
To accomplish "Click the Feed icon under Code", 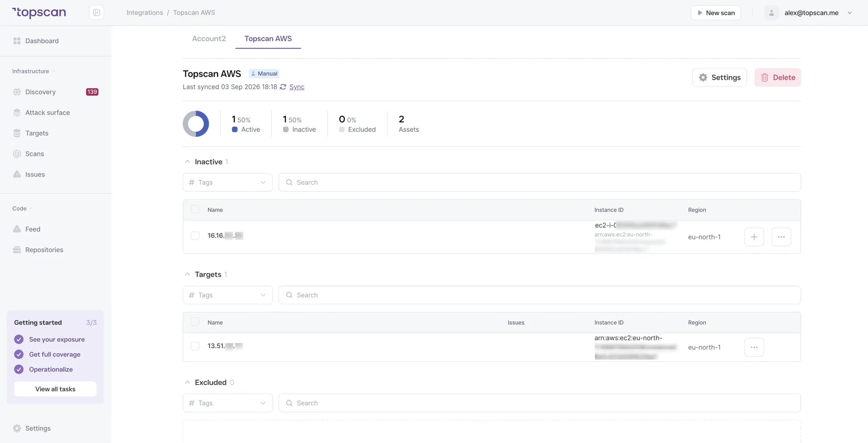I will click(17, 229).
